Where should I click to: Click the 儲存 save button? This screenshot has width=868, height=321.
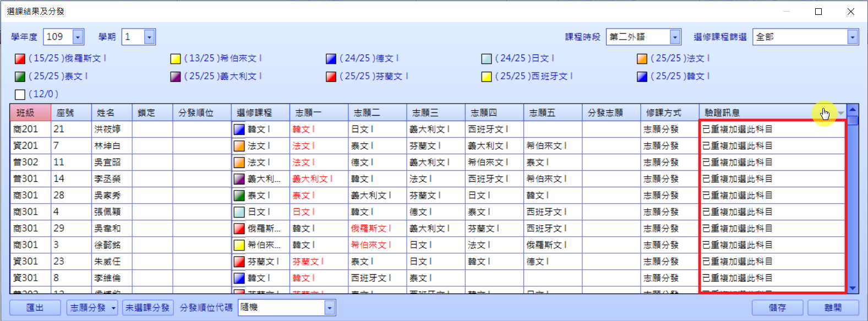pyautogui.click(x=777, y=308)
